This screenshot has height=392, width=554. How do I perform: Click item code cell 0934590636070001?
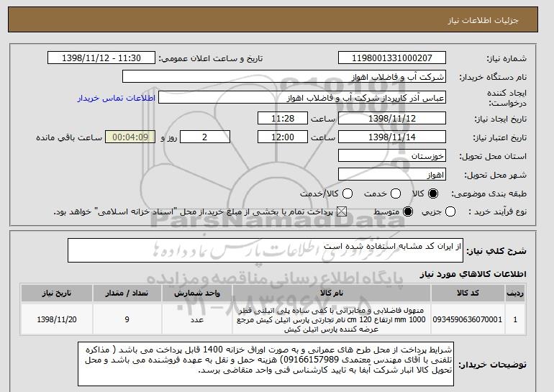[468, 319]
